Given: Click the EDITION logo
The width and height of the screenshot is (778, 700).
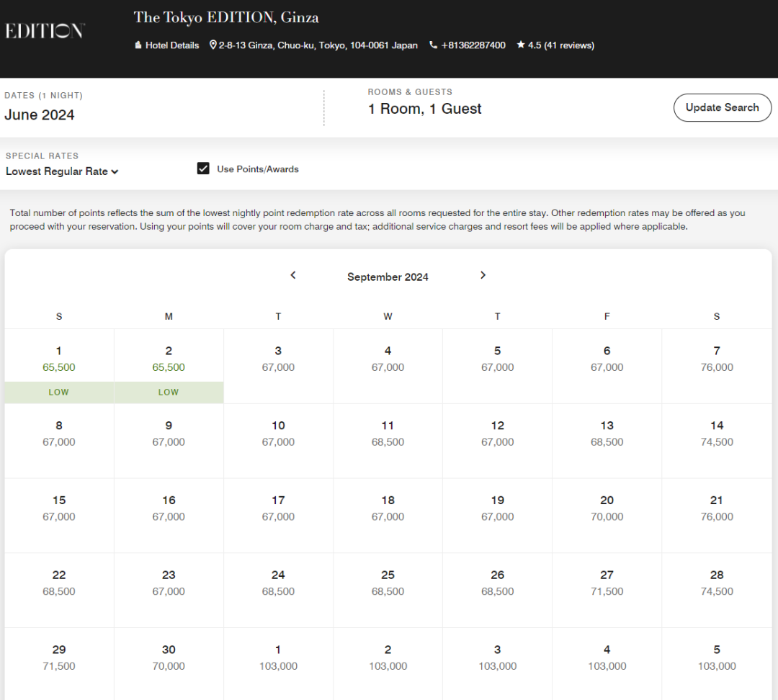Looking at the screenshot, I should [45, 31].
